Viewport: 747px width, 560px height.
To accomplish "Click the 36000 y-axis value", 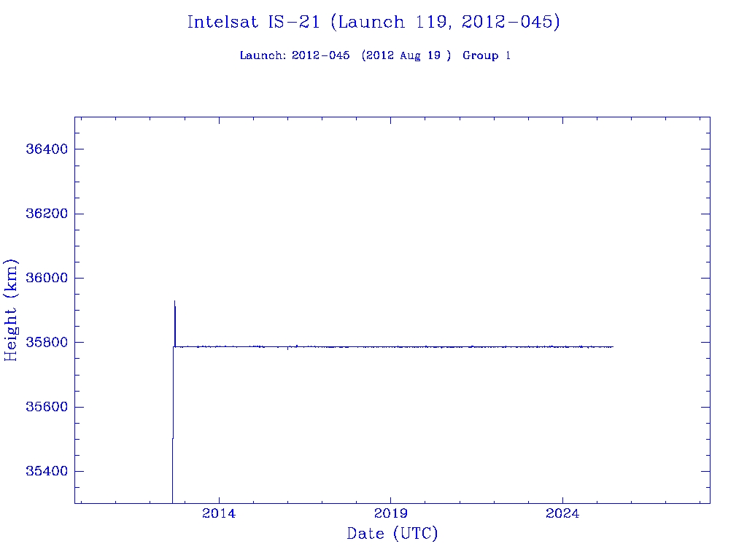I will coord(47,278).
